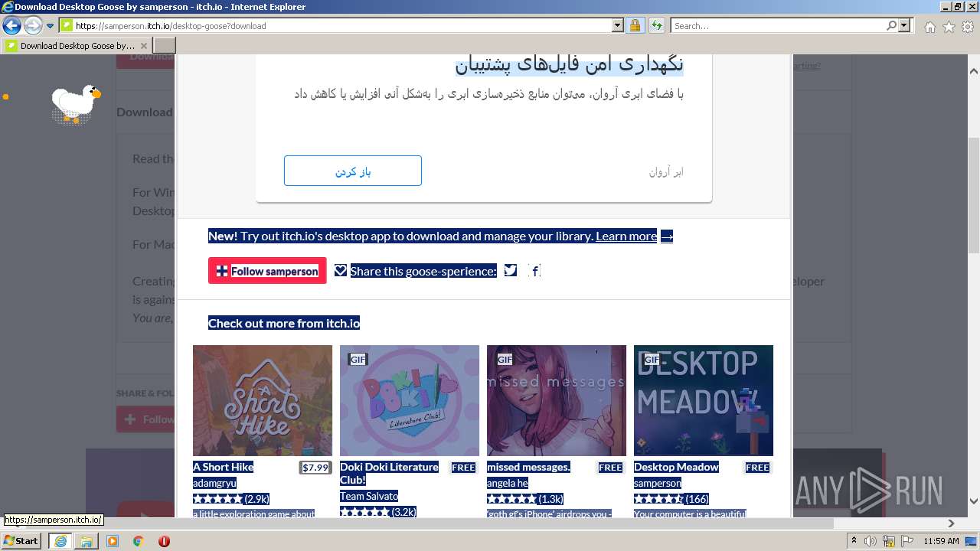Share on Twitter via bird icon
This screenshot has height=551, width=980.
click(511, 270)
